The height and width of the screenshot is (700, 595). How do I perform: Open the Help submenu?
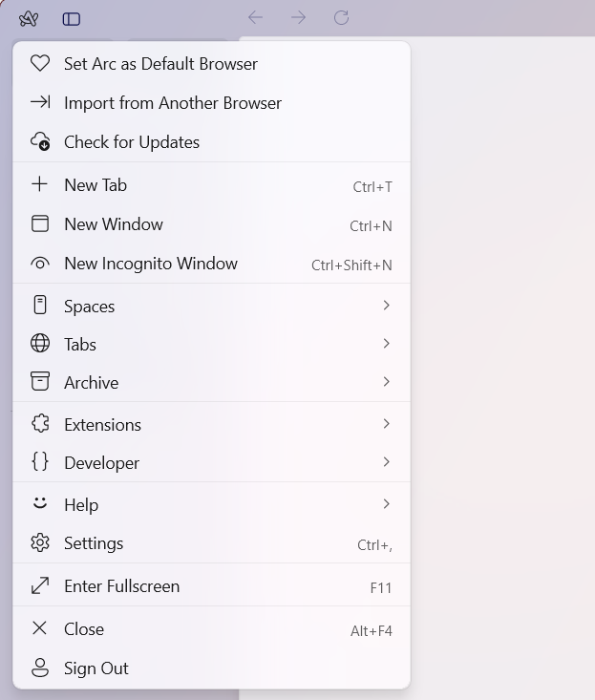pos(81,505)
